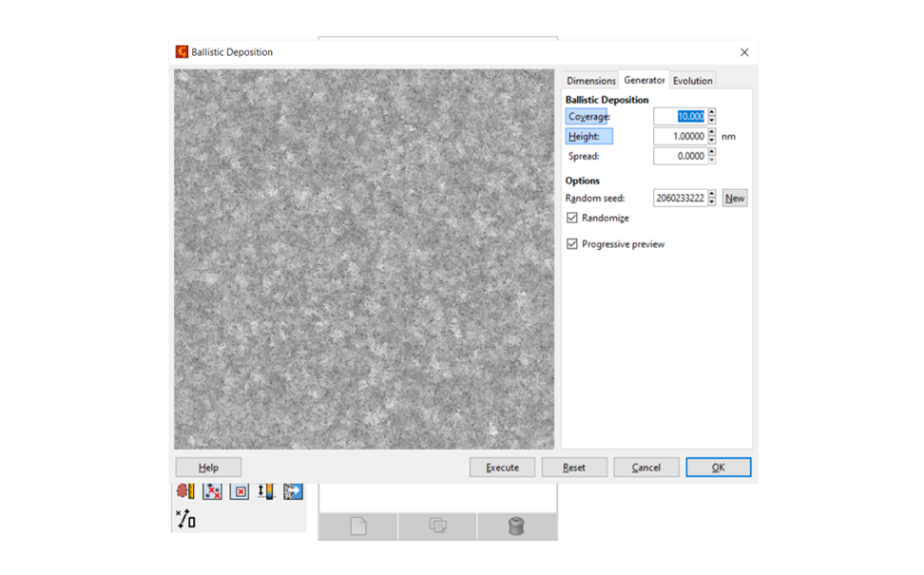Select the remove data under mask tool
Screen dimensions: 924x575
tap(238, 492)
